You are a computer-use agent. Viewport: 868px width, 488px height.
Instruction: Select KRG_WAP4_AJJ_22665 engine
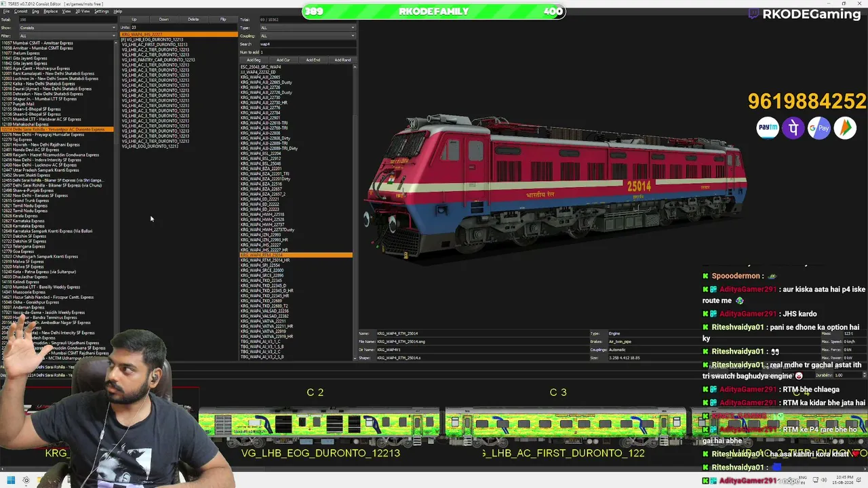[x=296, y=77]
